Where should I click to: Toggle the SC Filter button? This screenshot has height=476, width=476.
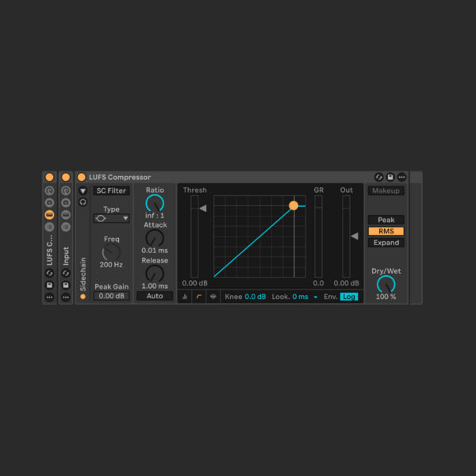[111, 190]
